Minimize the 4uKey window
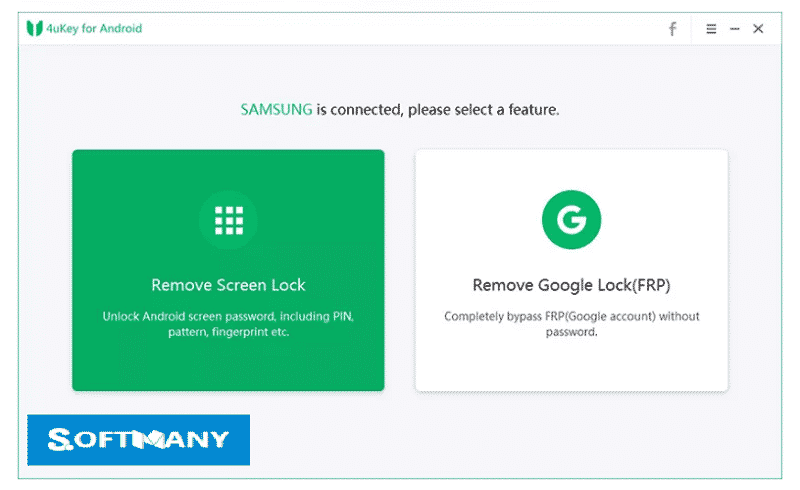Screen dimensions: 800x490 [x=734, y=29]
